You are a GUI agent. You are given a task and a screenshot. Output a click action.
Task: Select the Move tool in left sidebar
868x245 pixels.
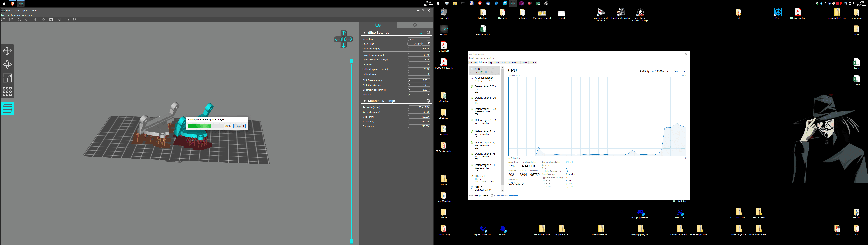7,51
